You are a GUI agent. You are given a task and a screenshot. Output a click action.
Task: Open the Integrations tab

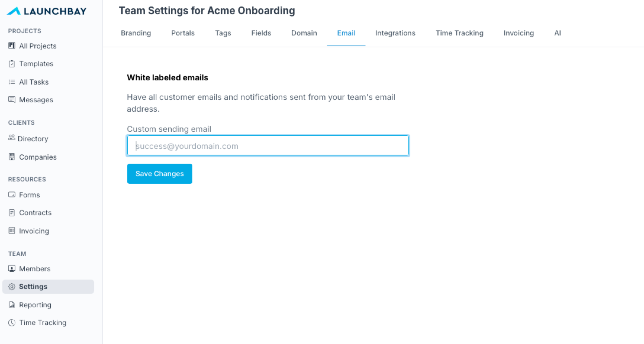tap(395, 33)
